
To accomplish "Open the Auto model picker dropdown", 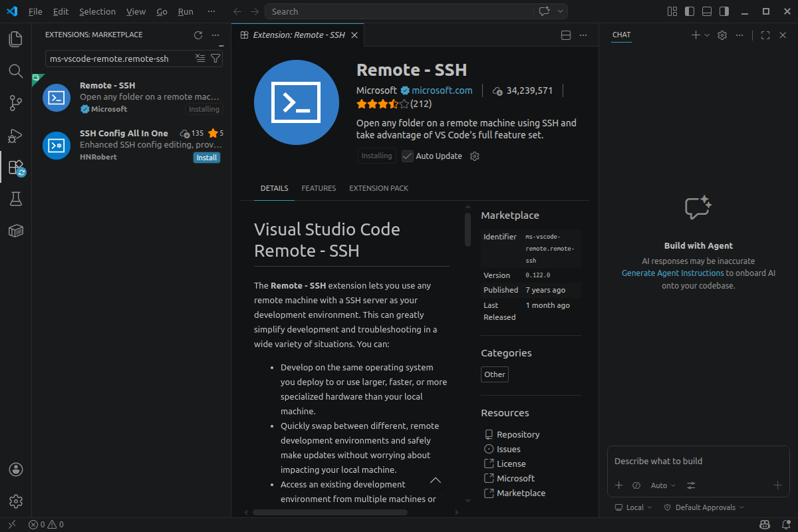I will tap(662, 485).
